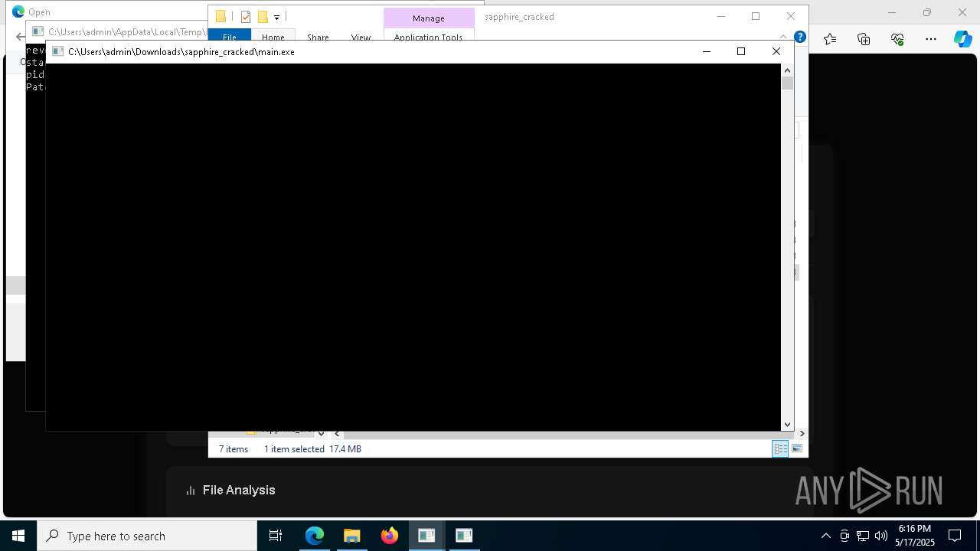Launch Firefox from the taskbar
Image resolution: width=980 pixels, height=551 pixels.
(x=390, y=536)
